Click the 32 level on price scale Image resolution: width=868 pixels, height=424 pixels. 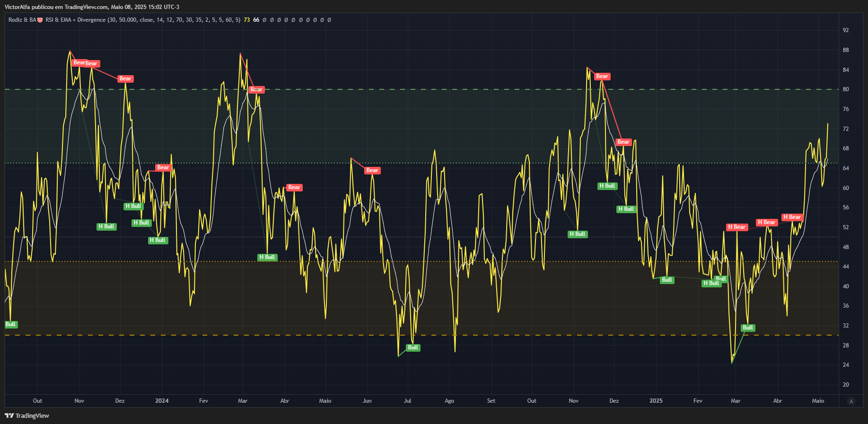(x=846, y=326)
